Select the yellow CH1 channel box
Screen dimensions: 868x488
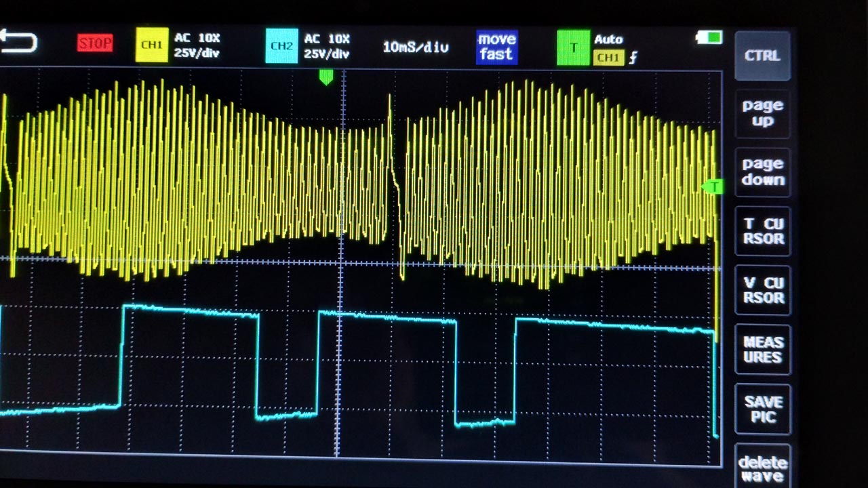(x=151, y=45)
